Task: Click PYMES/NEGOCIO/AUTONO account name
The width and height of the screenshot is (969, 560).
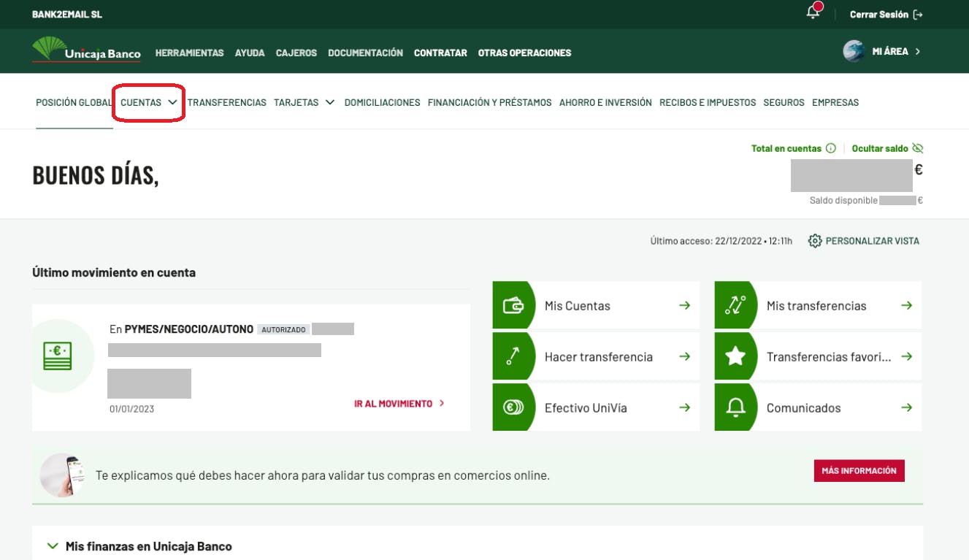Action: coord(189,329)
